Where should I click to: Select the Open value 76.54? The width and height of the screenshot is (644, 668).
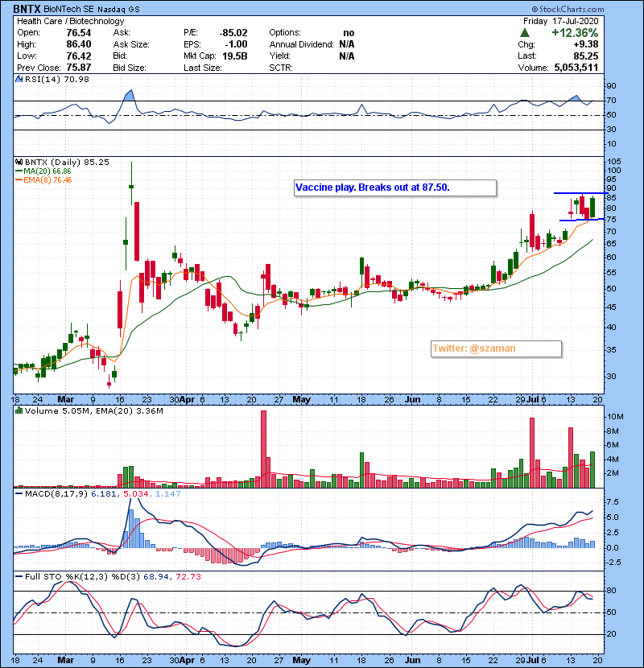(x=79, y=33)
